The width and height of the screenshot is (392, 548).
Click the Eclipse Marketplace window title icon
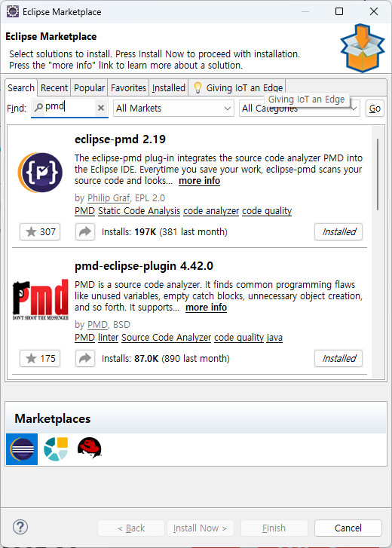(x=13, y=11)
